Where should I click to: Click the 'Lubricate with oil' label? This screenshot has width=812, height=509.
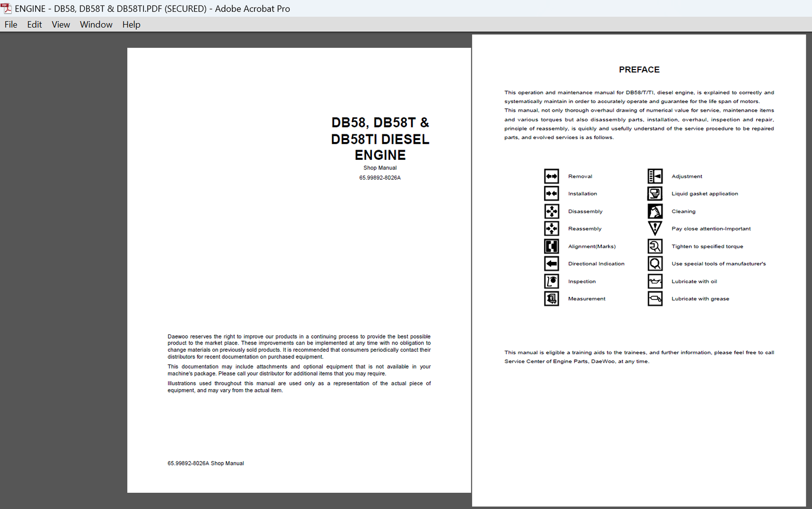click(x=694, y=282)
